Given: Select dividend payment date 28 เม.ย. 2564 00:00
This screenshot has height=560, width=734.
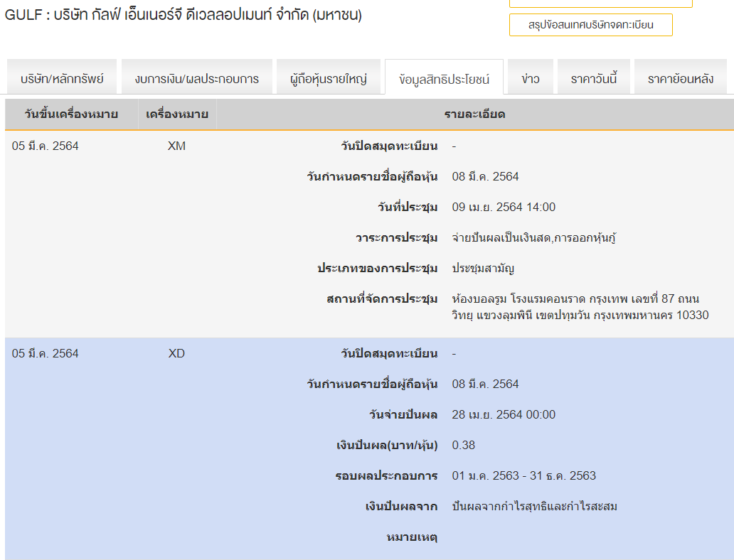Looking at the screenshot, I should (504, 414).
